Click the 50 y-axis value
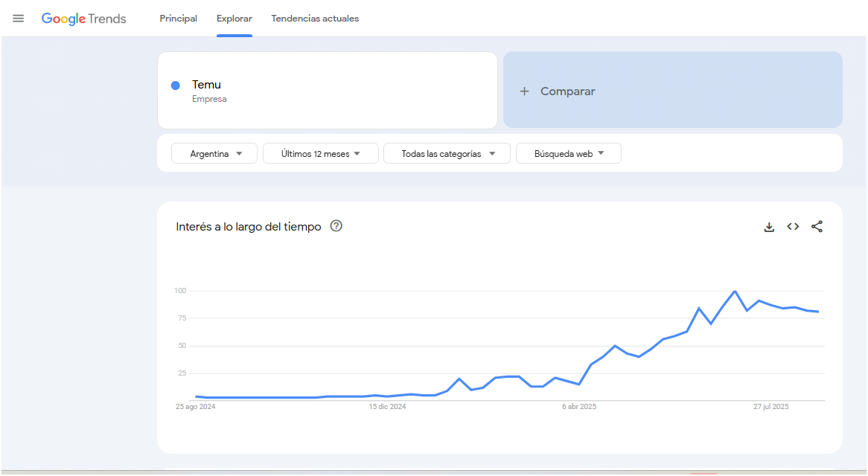Viewport: 868px width, 476px height. (182, 346)
